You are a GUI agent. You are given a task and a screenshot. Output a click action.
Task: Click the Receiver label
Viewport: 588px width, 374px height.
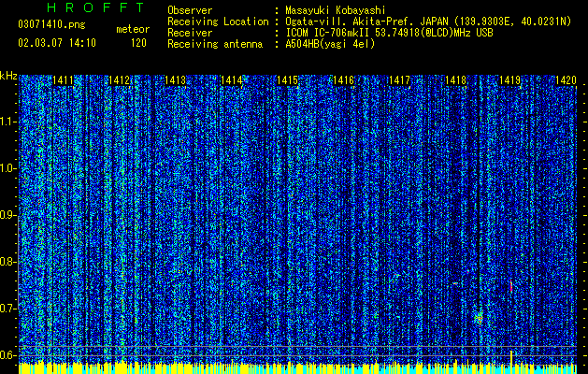[190, 33]
